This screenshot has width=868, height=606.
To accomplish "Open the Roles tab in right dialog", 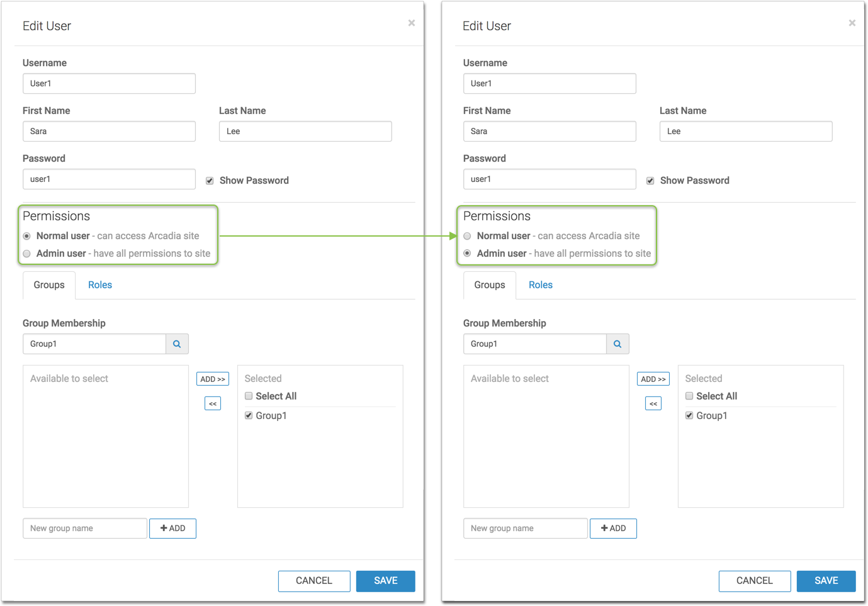I will pos(540,285).
